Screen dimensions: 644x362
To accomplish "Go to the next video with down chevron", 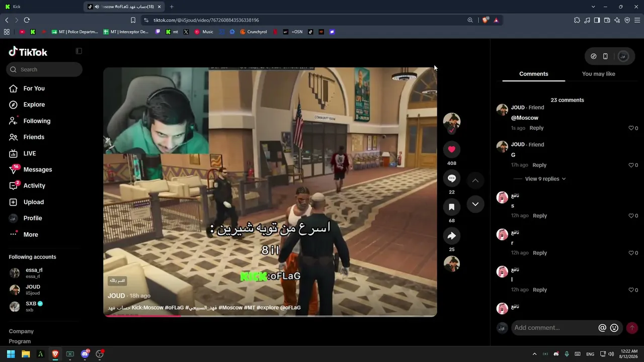I will [x=475, y=204].
